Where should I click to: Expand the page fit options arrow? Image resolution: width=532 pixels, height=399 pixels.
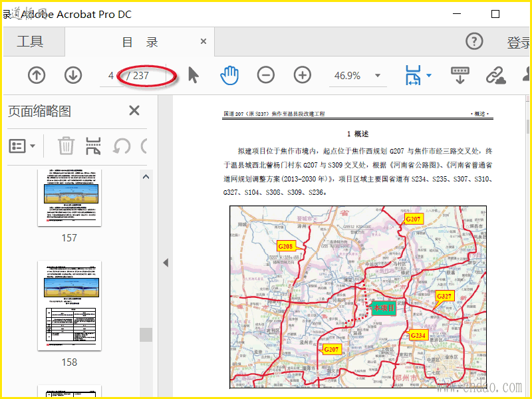[x=429, y=75]
